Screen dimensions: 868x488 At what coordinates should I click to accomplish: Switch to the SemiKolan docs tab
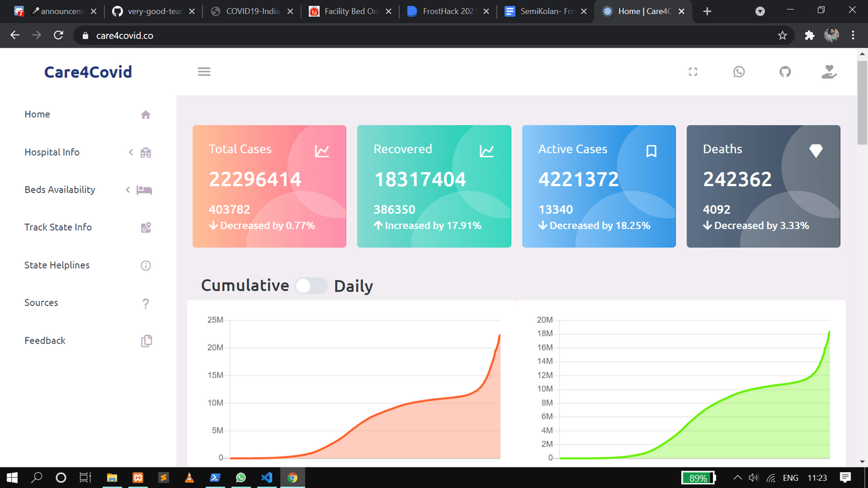click(x=546, y=11)
